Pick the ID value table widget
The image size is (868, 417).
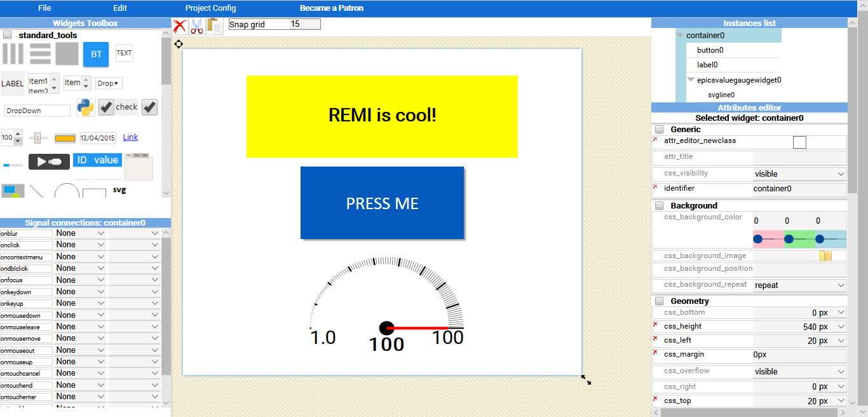pos(97,160)
